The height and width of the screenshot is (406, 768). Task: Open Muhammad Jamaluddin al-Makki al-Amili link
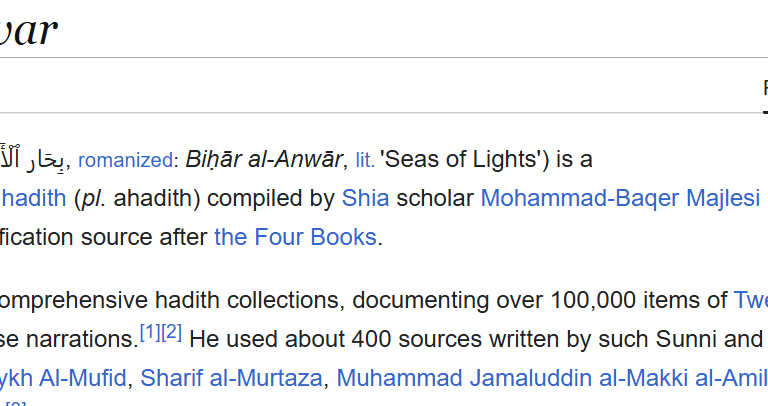(x=552, y=378)
